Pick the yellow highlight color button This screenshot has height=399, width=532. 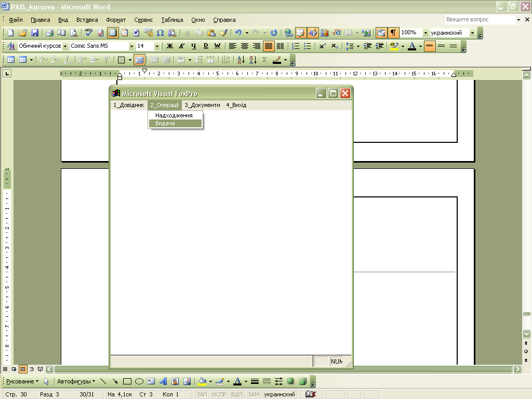click(394, 46)
